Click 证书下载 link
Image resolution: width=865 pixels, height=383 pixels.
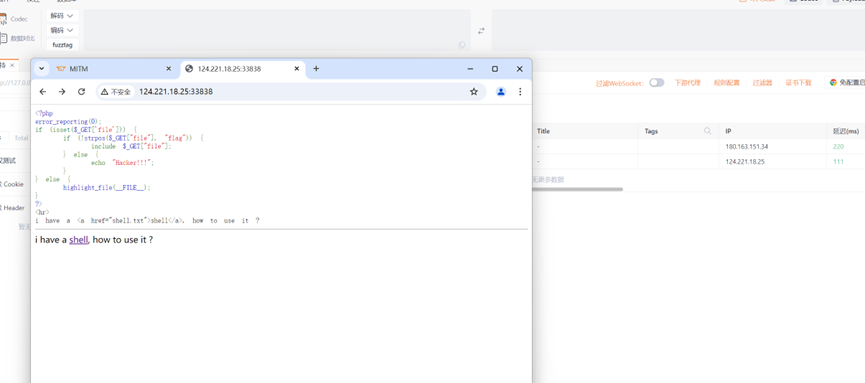(x=798, y=83)
